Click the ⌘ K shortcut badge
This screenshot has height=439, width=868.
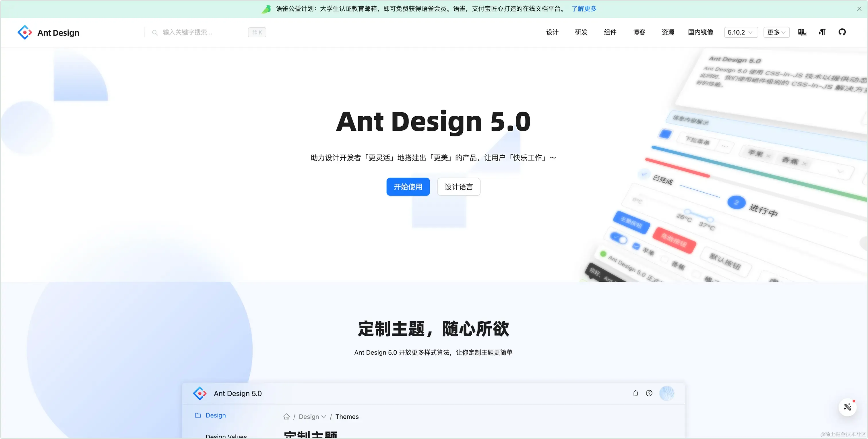point(257,32)
